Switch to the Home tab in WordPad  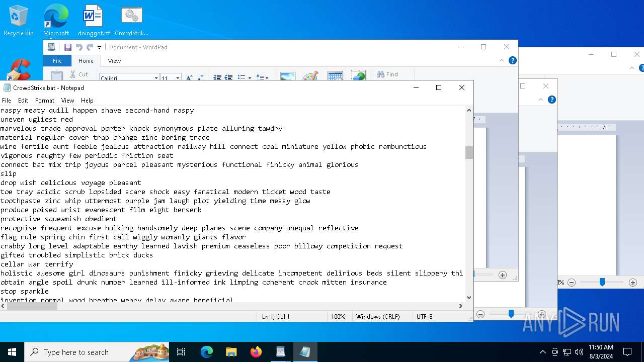(x=86, y=61)
